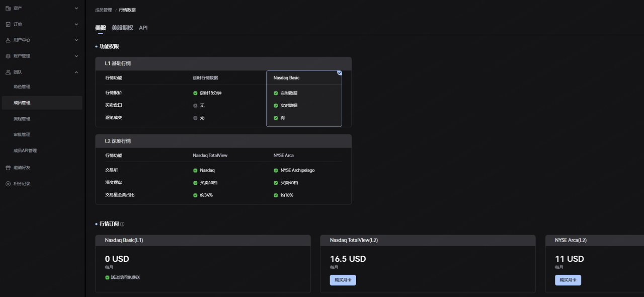The image size is (644, 297).
Task: Click the 用户中心 person icon
Action: (x=8, y=40)
